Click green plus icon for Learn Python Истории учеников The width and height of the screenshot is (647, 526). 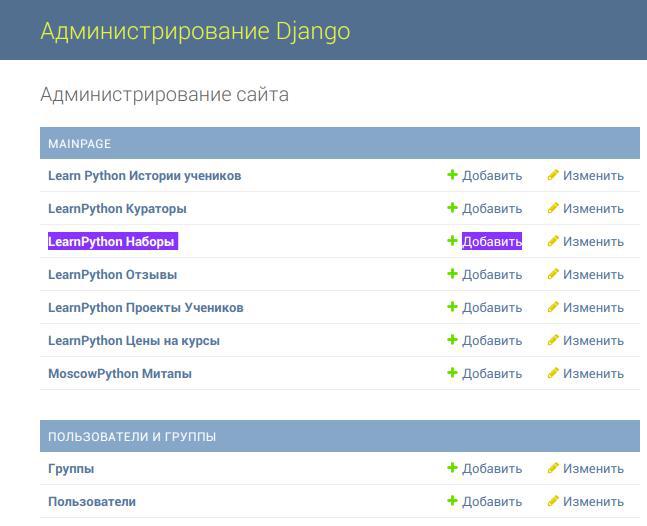point(452,175)
